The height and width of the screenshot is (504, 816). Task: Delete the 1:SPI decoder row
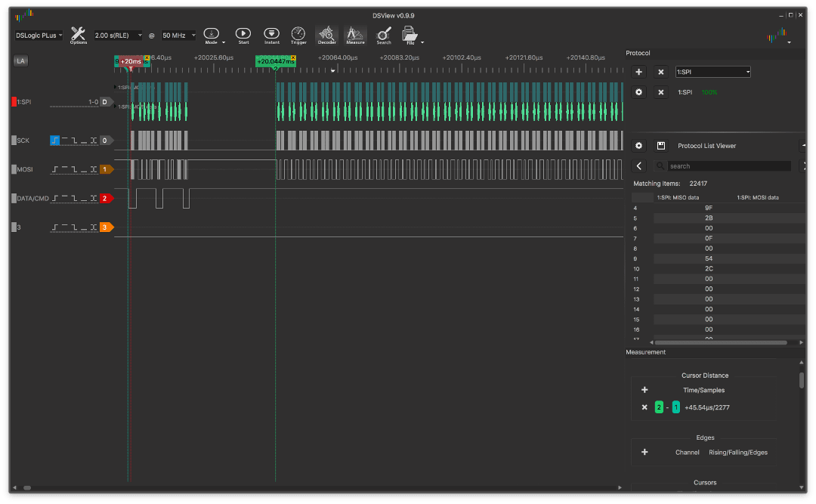coord(661,92)
